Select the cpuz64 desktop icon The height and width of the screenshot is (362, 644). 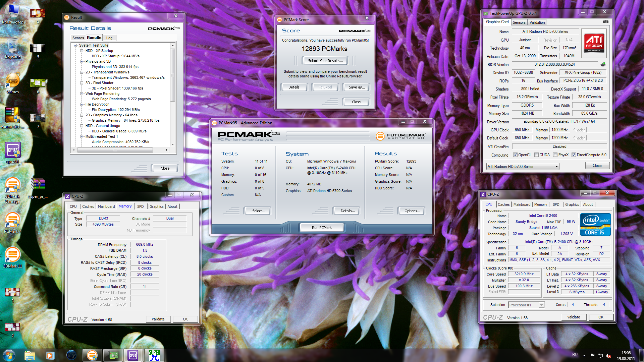click(13, 153)
